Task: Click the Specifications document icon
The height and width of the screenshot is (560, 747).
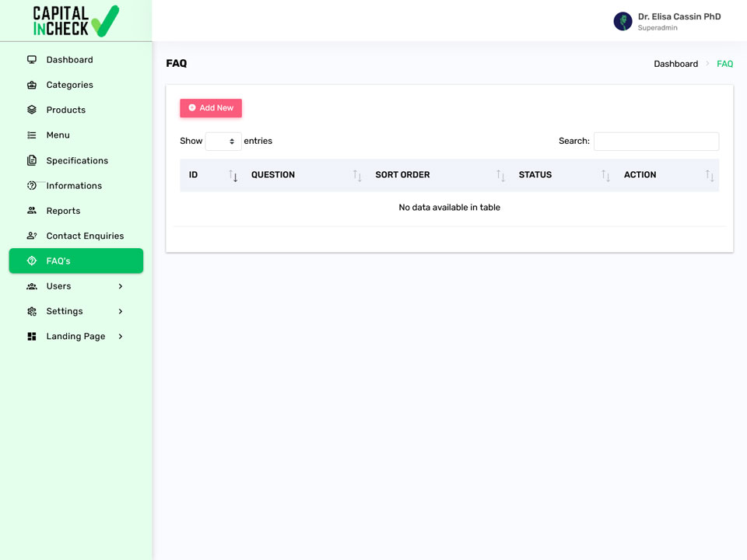Action: [x=32, y=160]
